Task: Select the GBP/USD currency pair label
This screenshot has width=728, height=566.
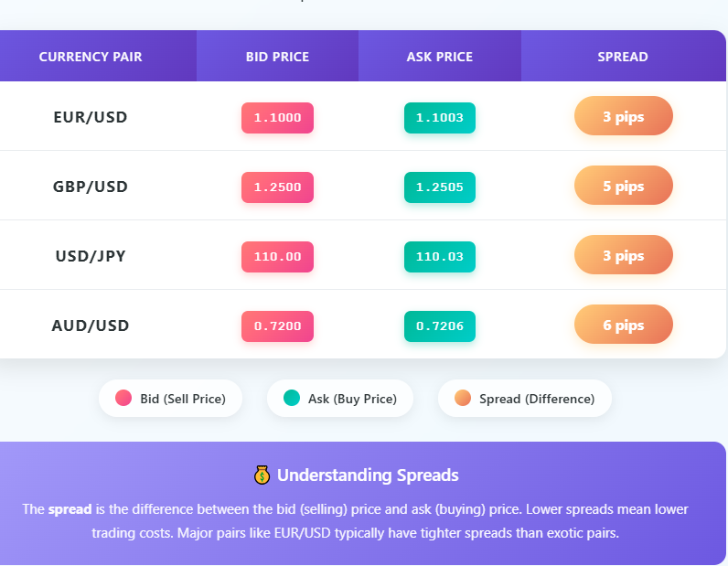Action: 91,187
